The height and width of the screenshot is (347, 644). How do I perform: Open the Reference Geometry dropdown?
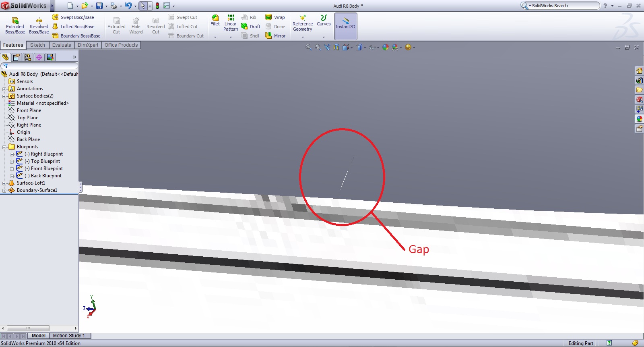click(303, 37)
